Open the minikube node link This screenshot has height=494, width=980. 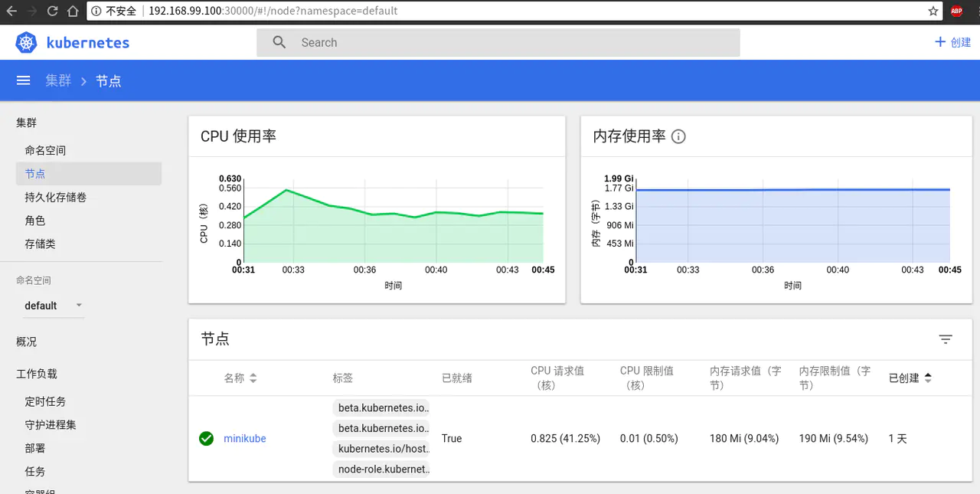(244, 439)
